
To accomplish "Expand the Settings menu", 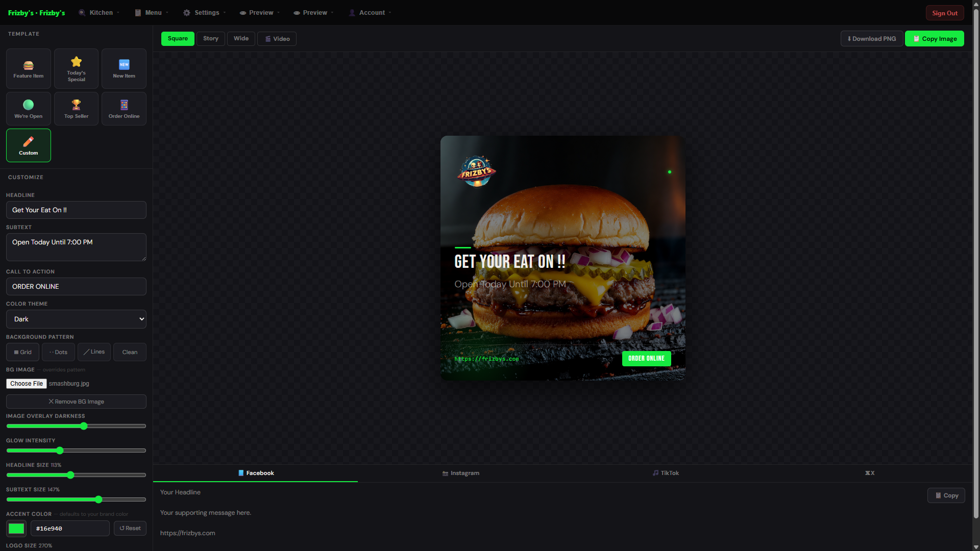I will [x=204, y=12].
